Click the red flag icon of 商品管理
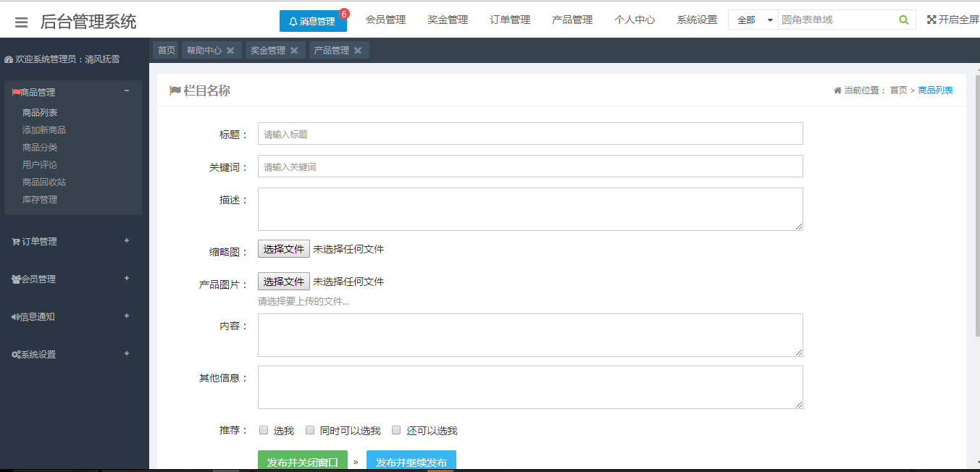Viewport: 980px width, 472px height. [16, 93]
